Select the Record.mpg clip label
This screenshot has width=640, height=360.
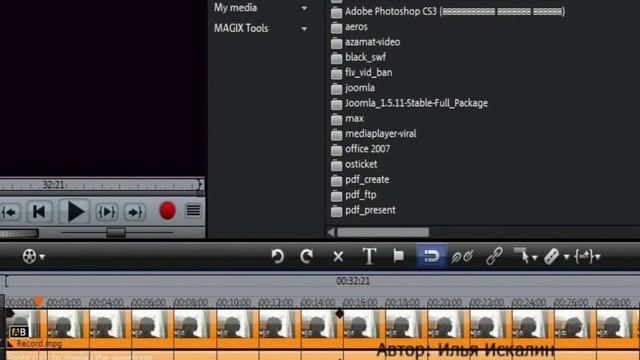(x=39, y=344)
